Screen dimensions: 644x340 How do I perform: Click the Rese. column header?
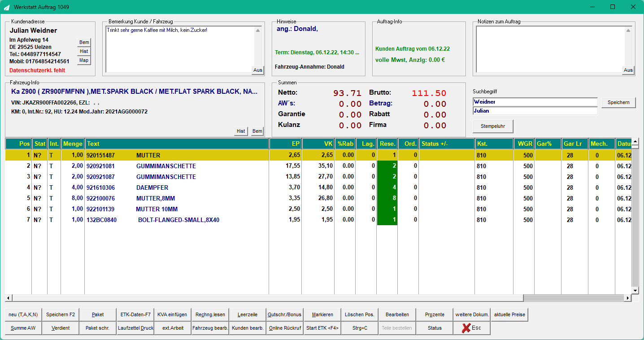point(387,144)
